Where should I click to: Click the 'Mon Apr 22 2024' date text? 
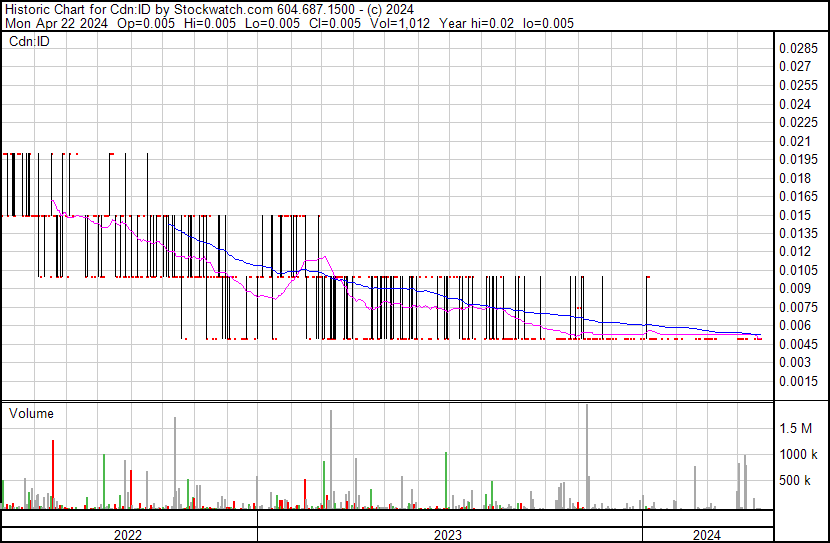click(56, 23)
